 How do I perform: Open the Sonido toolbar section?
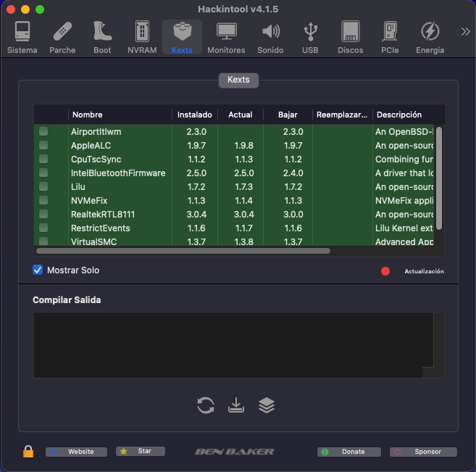coord(270,38)
